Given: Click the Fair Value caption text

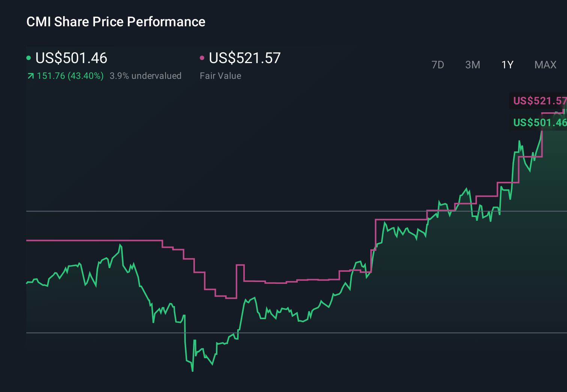Looking at the screenshot, I should click(220, 76).
